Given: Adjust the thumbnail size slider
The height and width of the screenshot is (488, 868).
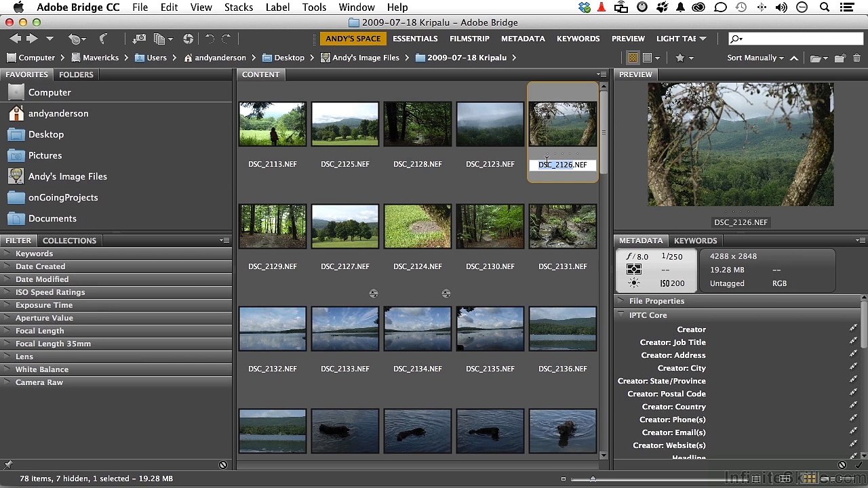Looking at the screenshot, I should pos(593,479).
